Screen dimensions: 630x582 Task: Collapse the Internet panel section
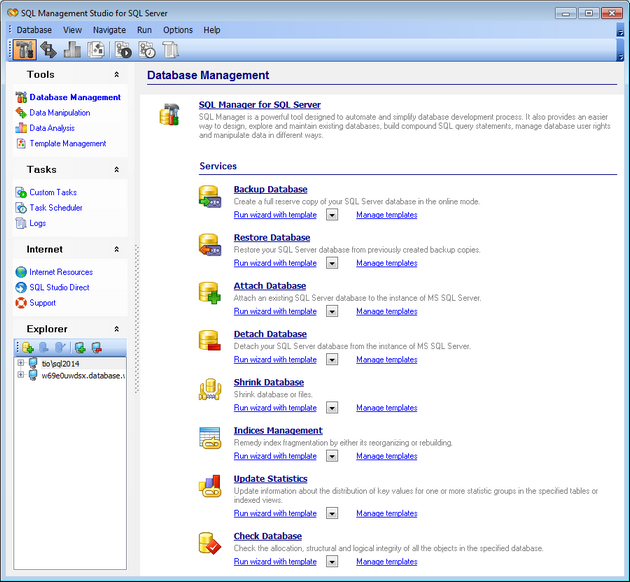116,249
